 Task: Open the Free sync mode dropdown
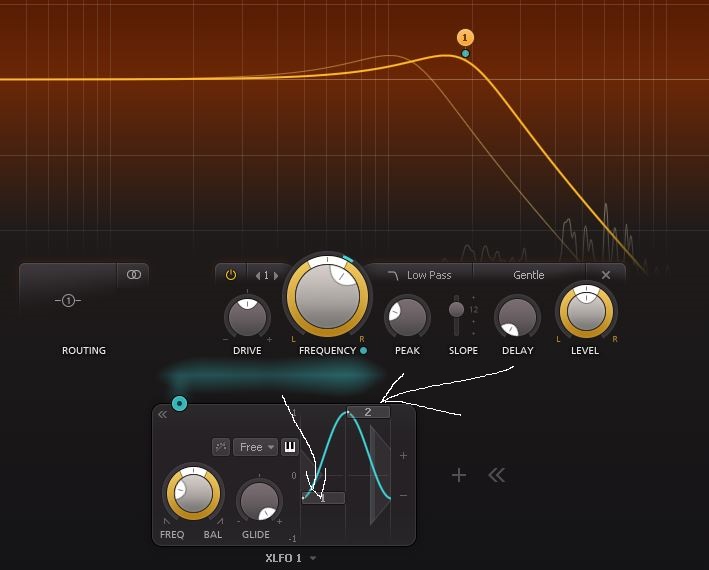click(255, 447)
